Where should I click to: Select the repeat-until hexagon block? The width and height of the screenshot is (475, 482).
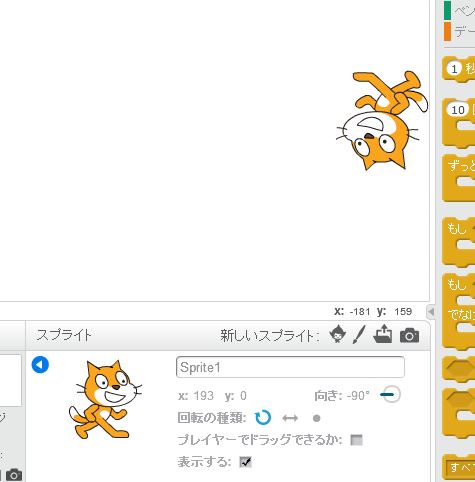459,413
